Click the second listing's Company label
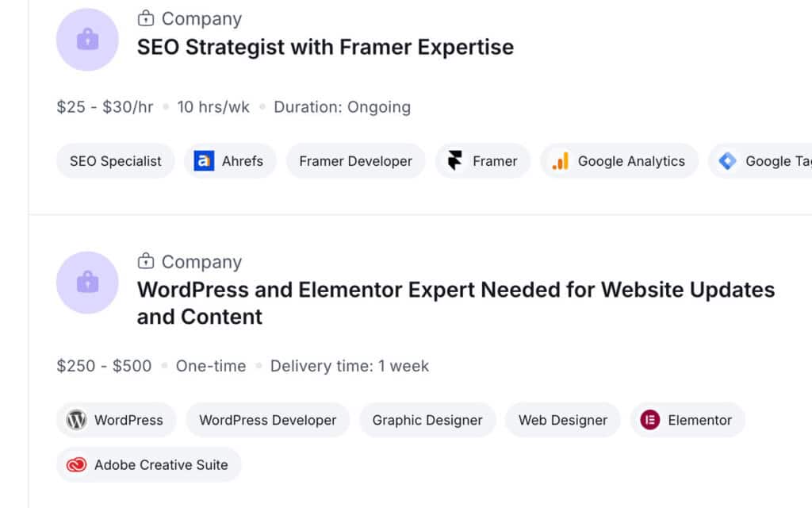The height and width of the screenshot is (508, 812). point(201,262)
